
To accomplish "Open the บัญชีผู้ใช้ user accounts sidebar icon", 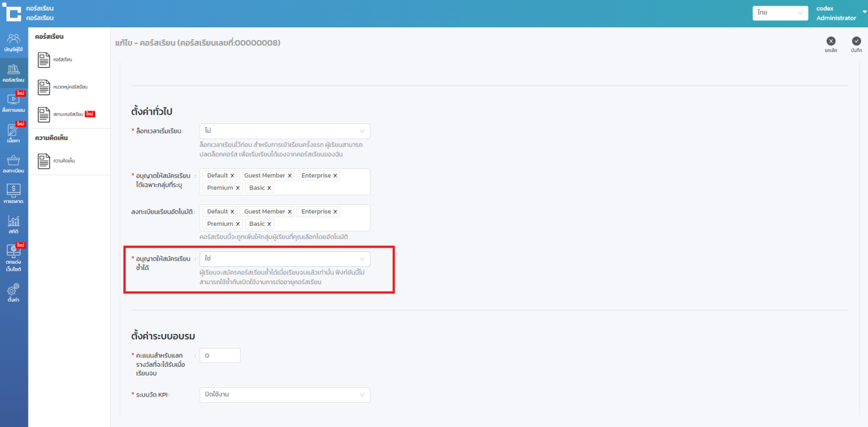I will [x=14, y=42].
